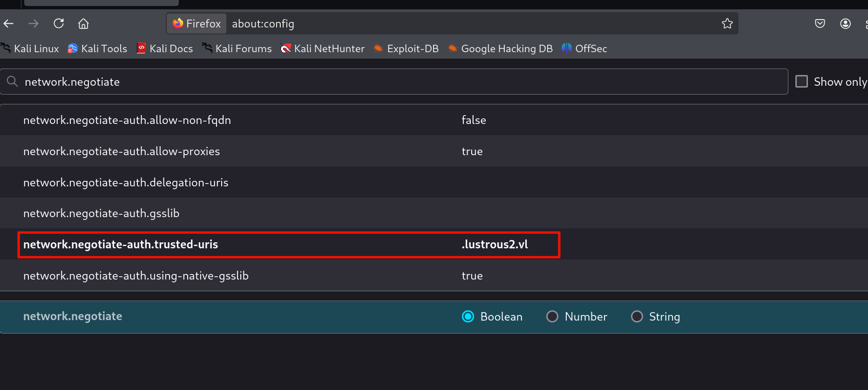
Task: Open the Google Hacking DB bookmark
Action: (x=500, y=48)
